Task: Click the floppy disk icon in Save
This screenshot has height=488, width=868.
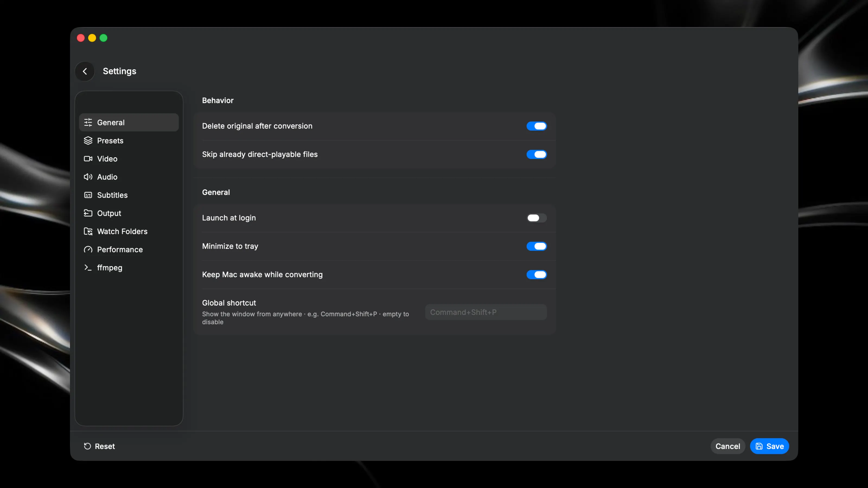Action: pyautogui.click(x=759, y=446)
